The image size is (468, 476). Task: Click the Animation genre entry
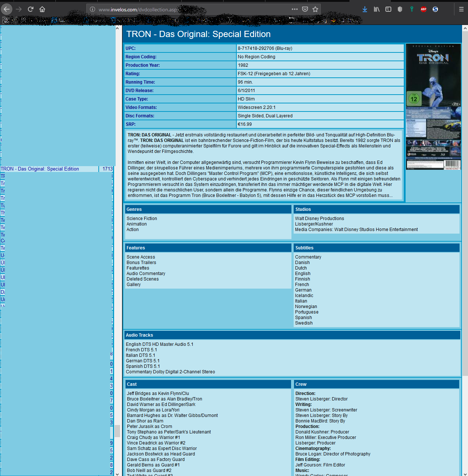coord(137,224)
